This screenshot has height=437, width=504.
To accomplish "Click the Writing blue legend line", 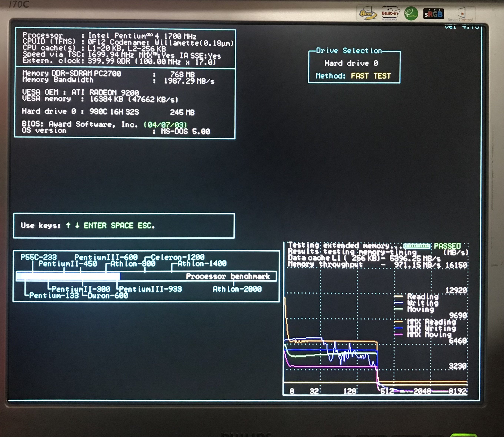I will click(398, 303).
